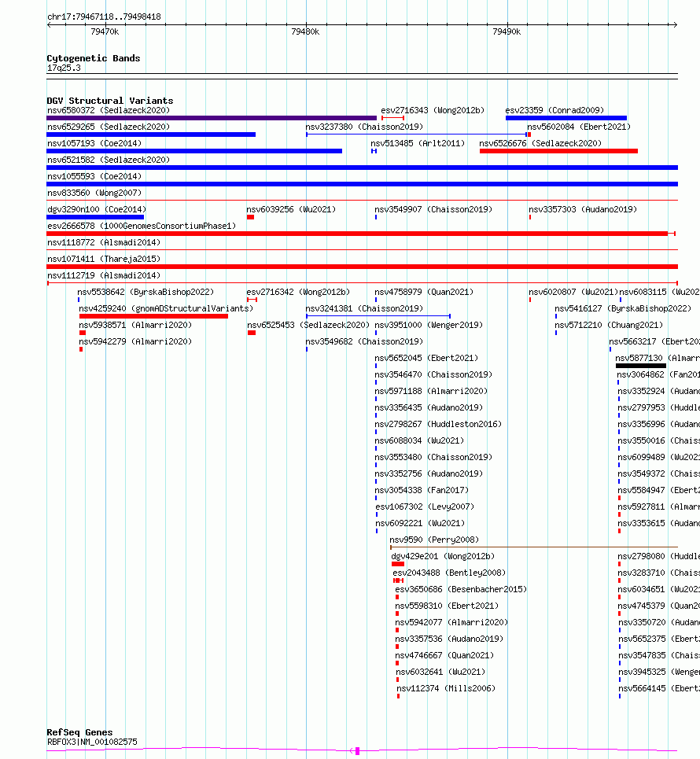
Task: Click the blue esv23359 variant bar
Action: (566, 118)
